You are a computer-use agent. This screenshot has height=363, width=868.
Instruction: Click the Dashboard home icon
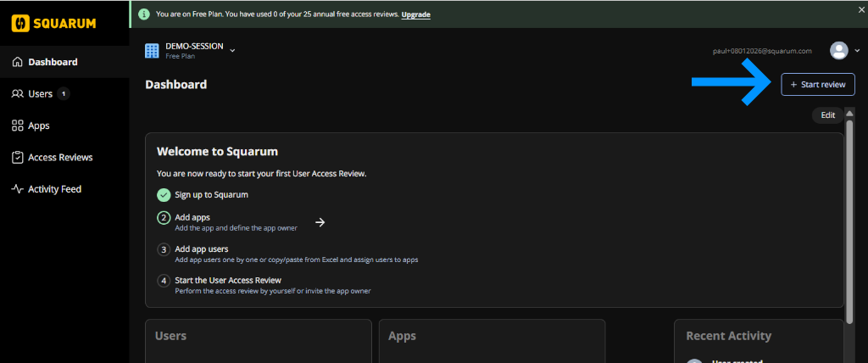pyautogui.click(x=17, y=62)
